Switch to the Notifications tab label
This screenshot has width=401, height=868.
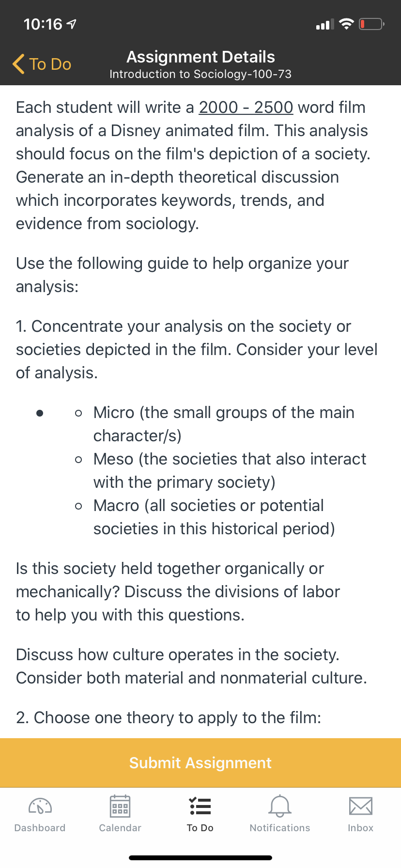click(x=280, y=828)
